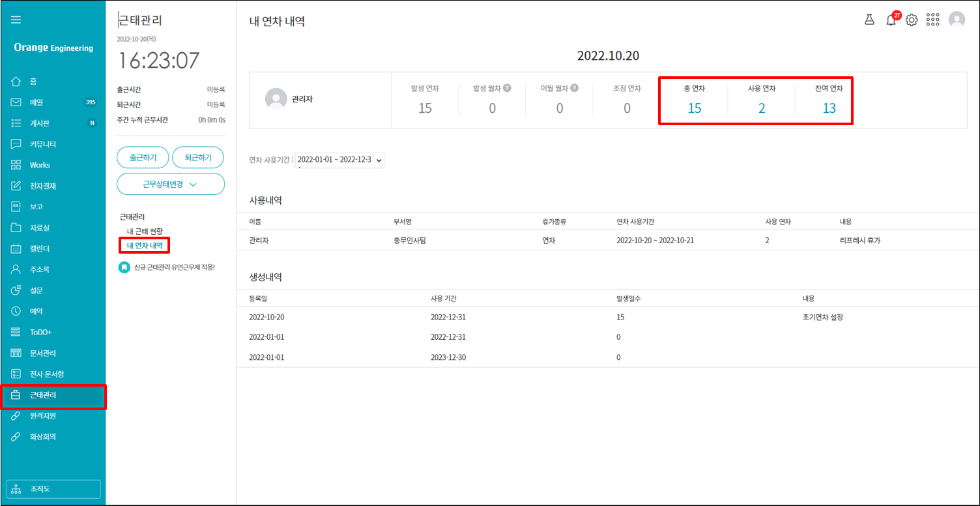This screenshot has width=980, height=506.
Task: Open the 내 근태 현황 link
Action: (145, 231)
